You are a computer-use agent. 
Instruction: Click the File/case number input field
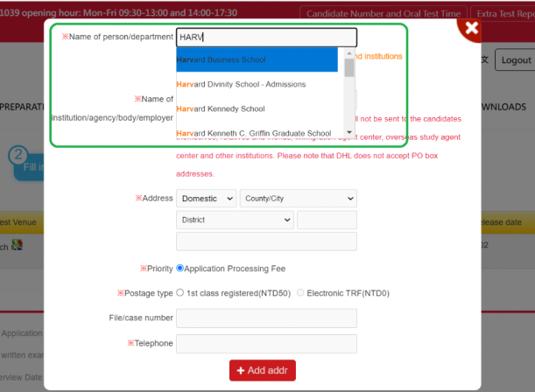[266, 318]
